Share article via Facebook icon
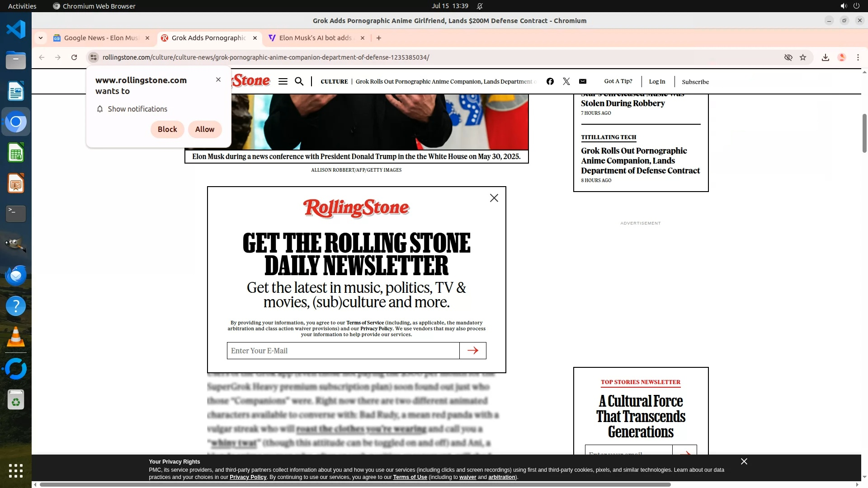 [550, 81]
